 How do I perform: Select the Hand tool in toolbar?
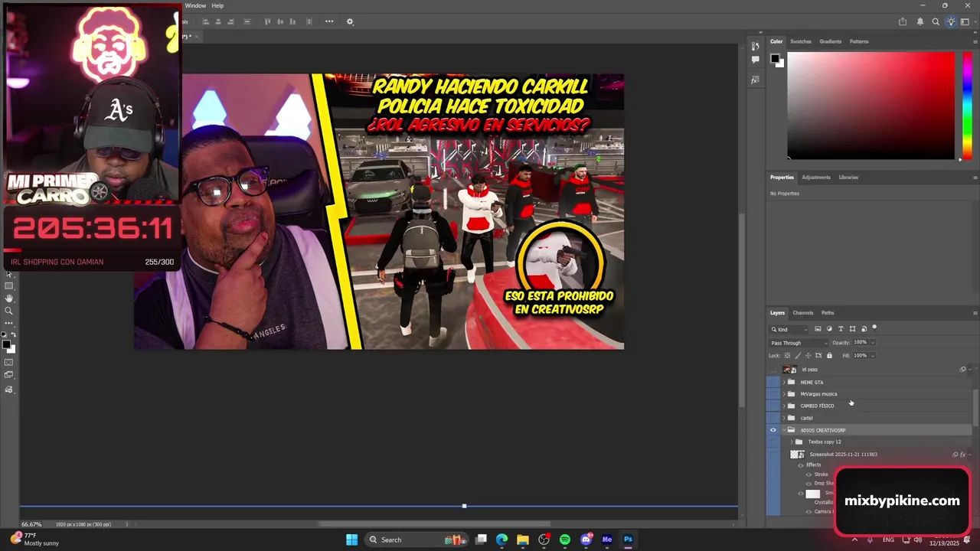[9, 298]
